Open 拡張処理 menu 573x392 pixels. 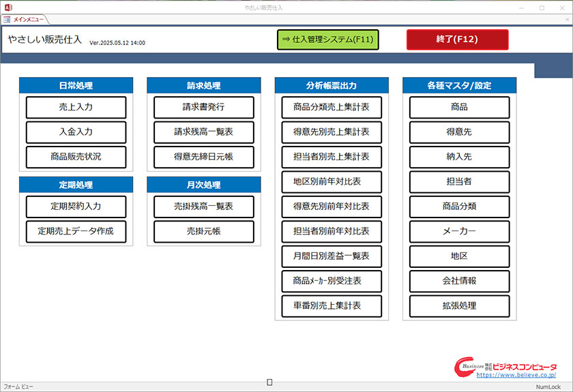[460, 306]
